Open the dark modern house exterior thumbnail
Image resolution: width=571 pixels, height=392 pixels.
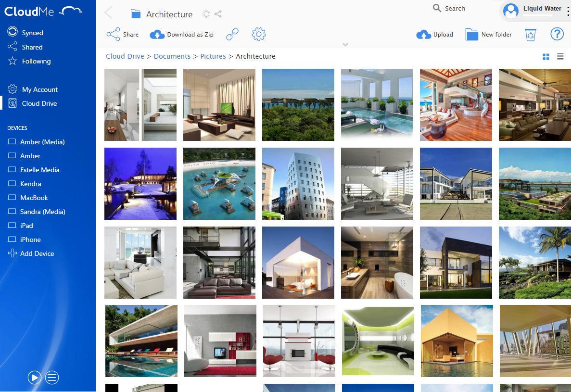click(456, 263)
